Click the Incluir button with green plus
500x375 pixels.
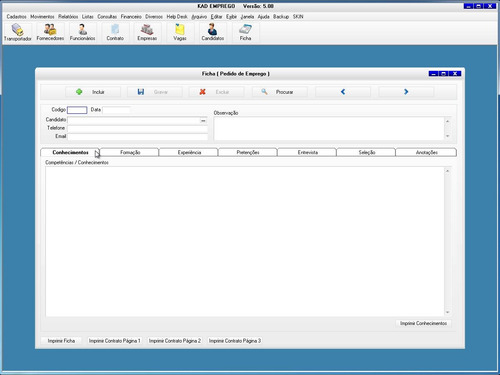[x=93, y=92]
